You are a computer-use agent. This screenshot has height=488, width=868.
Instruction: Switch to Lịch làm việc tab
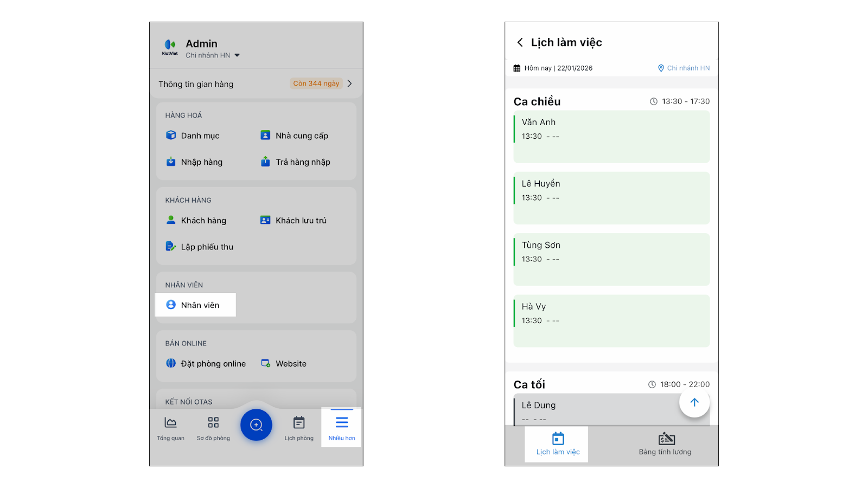click(x=558, y=444)
